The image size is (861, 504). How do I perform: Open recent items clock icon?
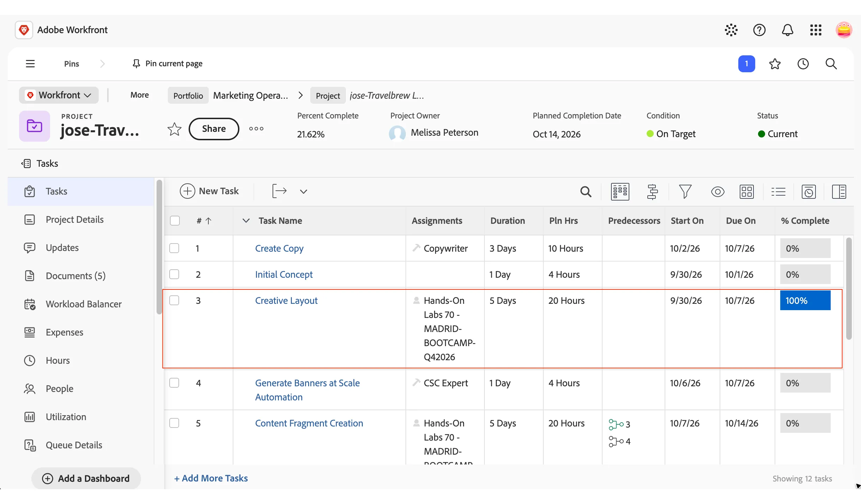[803, 64]
